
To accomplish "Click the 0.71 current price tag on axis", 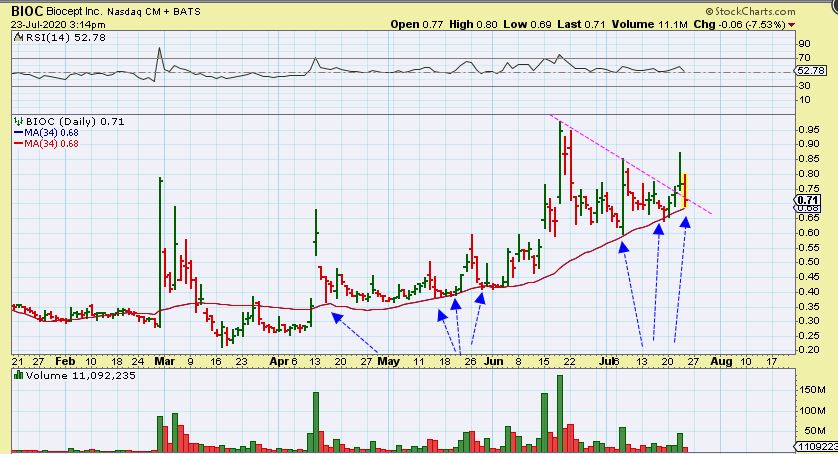I will pyautogui.click(x=808, y=201).
